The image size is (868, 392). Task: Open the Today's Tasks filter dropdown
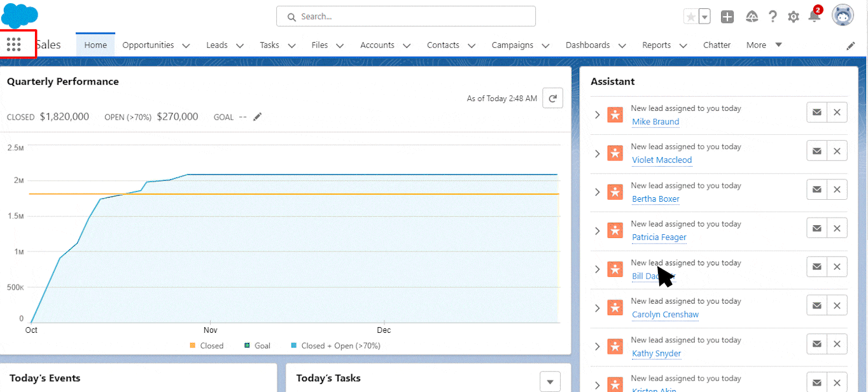[550, 381]
